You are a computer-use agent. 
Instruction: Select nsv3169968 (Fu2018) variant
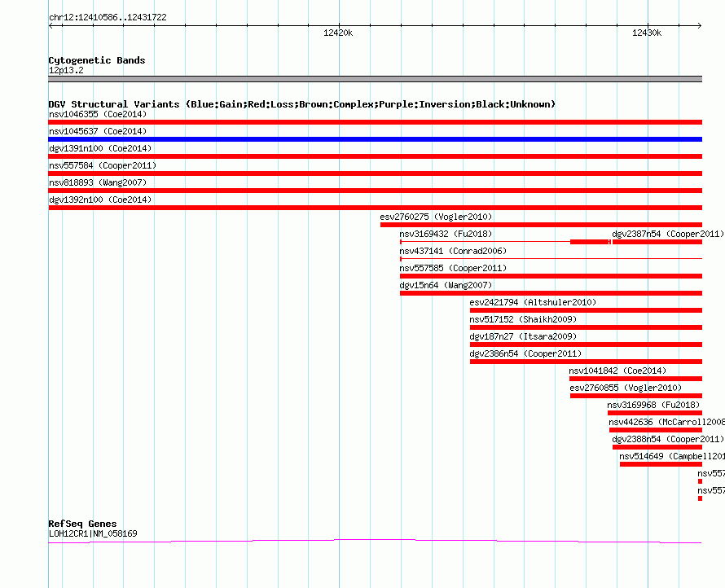point(653,405)
